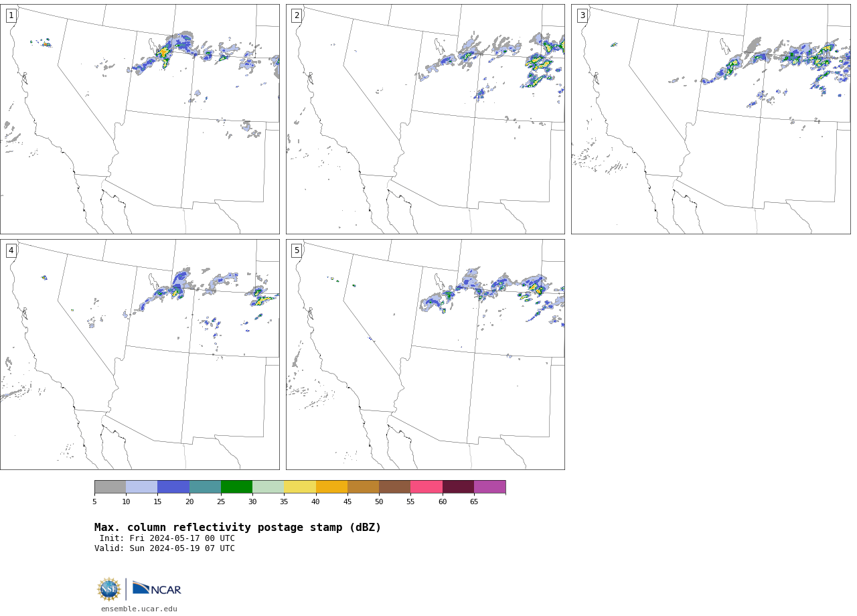Click the number 4 panel label
Screen dimensions: 857x616
(11, 250)
